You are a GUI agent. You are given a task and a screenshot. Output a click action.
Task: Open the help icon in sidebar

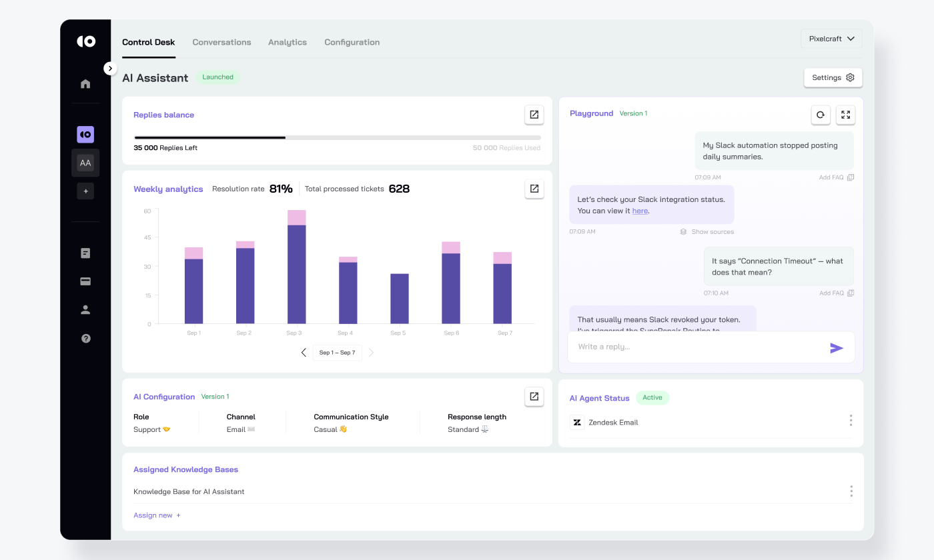(x=85, y=339)
